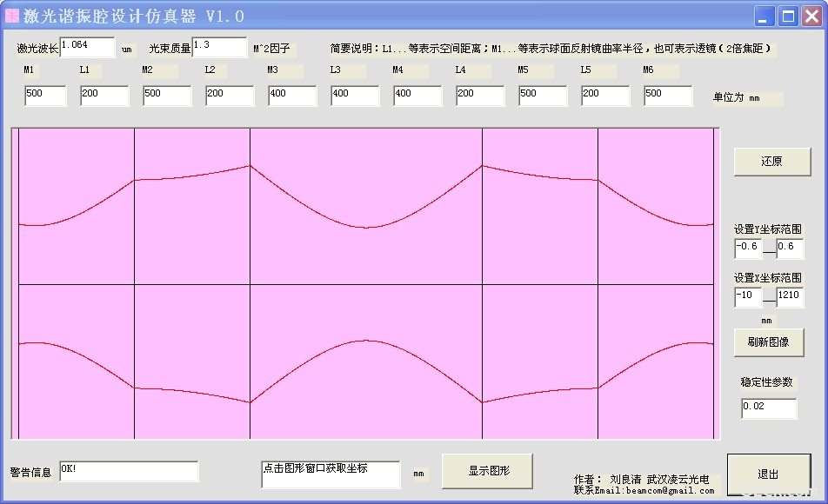Maximize the simulator window
The image size is (828, 504).
(x=788, y=17)
